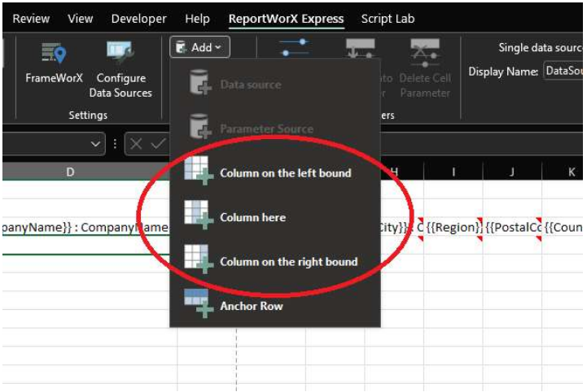Click the Column on the left bound icon
This screenshot has width=587, height=392.
point(199,171)
